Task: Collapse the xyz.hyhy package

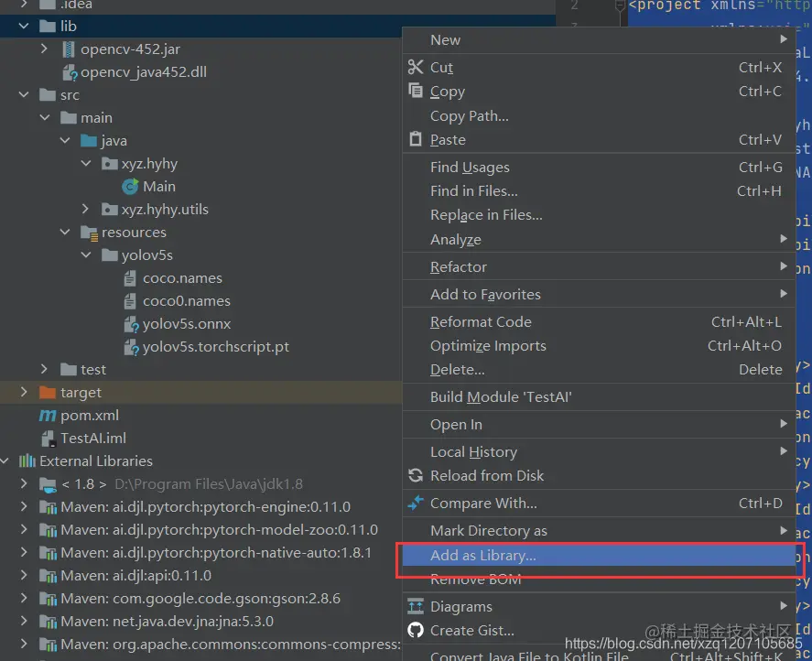Action: 86,164
